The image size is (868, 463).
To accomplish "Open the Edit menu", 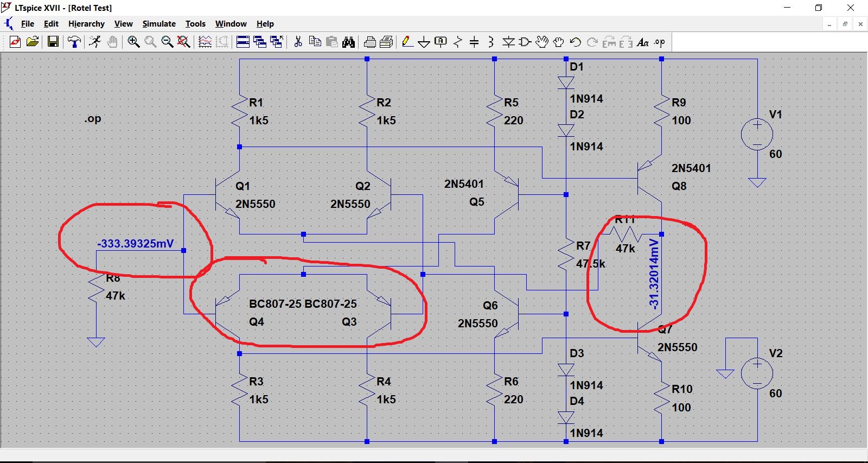I will click(51, 24).
